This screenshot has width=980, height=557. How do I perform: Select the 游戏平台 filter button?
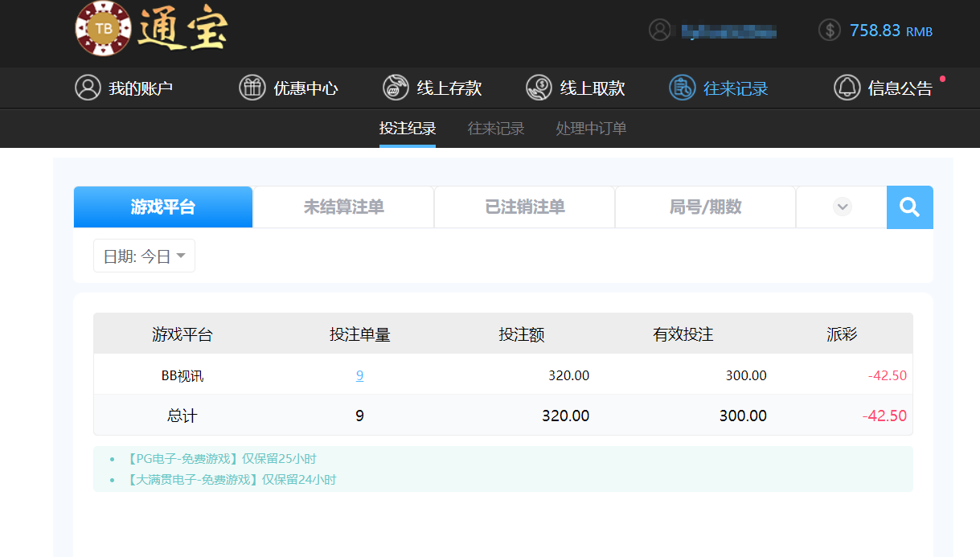point(162,207)
